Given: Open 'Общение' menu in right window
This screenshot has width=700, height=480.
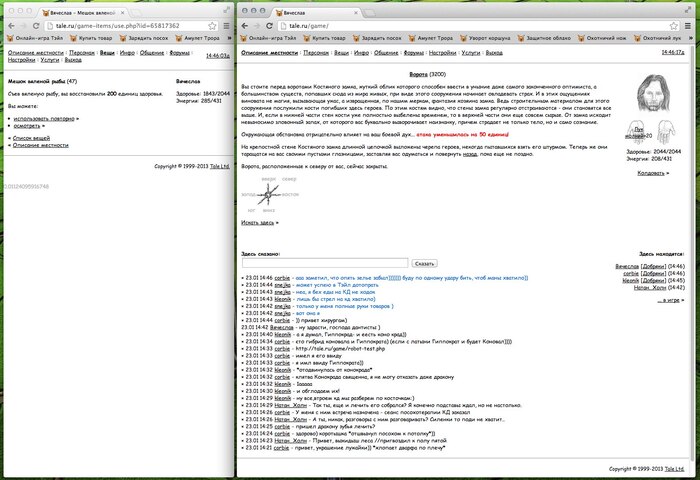Looking at the screenshot, I should (386, 53).
